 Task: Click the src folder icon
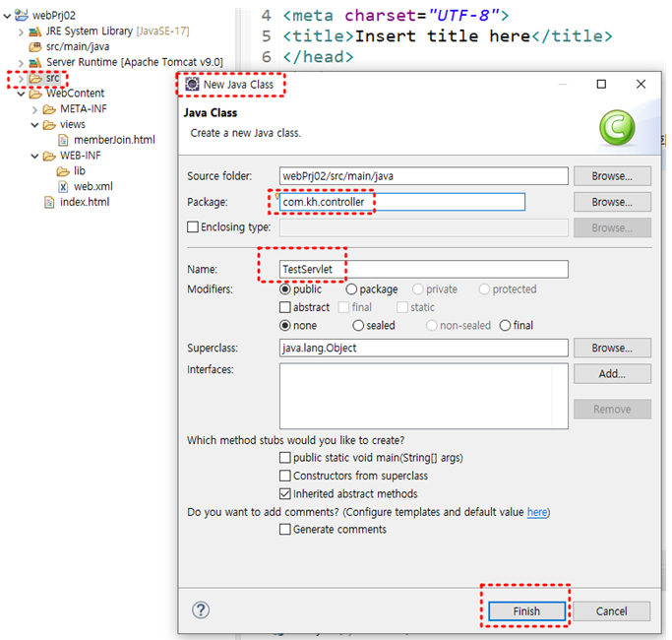click(35, 78)
